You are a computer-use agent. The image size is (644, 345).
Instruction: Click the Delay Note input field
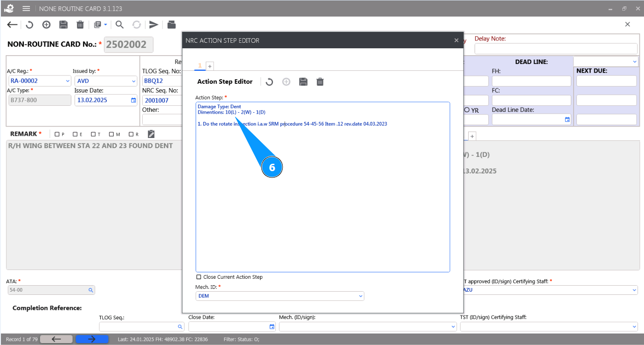[x=556, y=49]
